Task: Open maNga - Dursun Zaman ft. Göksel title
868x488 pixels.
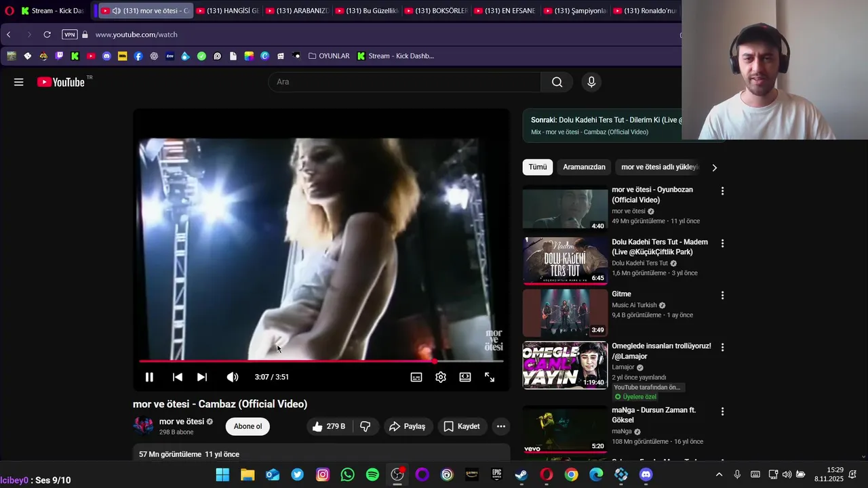Action: [x=654, y=415]
